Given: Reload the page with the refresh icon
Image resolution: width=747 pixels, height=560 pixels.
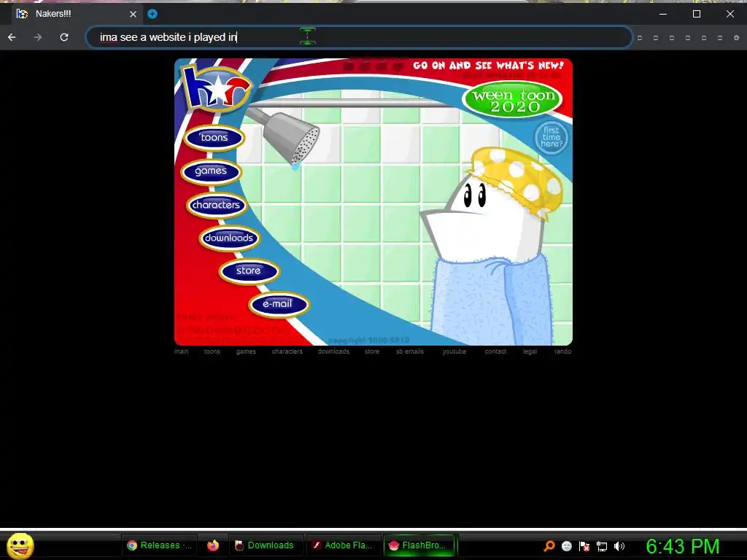Looking at the screenshot, I should coord(64,37).
